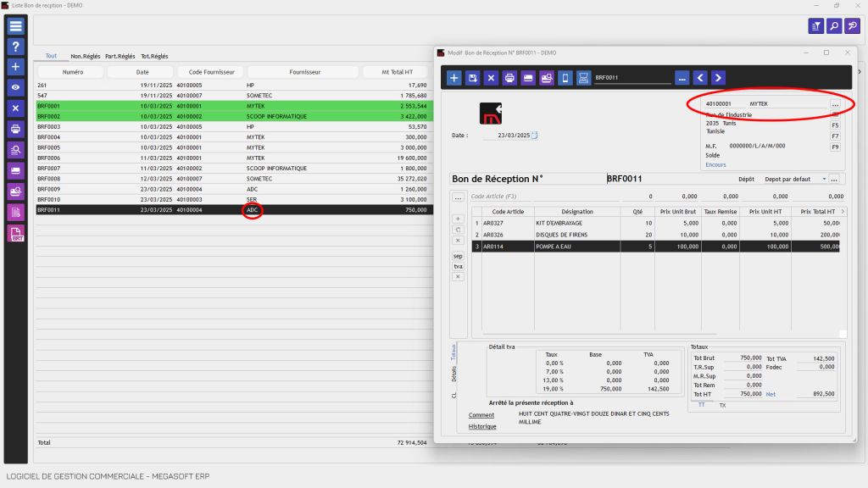The height and width of the screenshot is (488, 868).
Task: Click the card icon in the dialog toolbar
Action: click(528, 78)
